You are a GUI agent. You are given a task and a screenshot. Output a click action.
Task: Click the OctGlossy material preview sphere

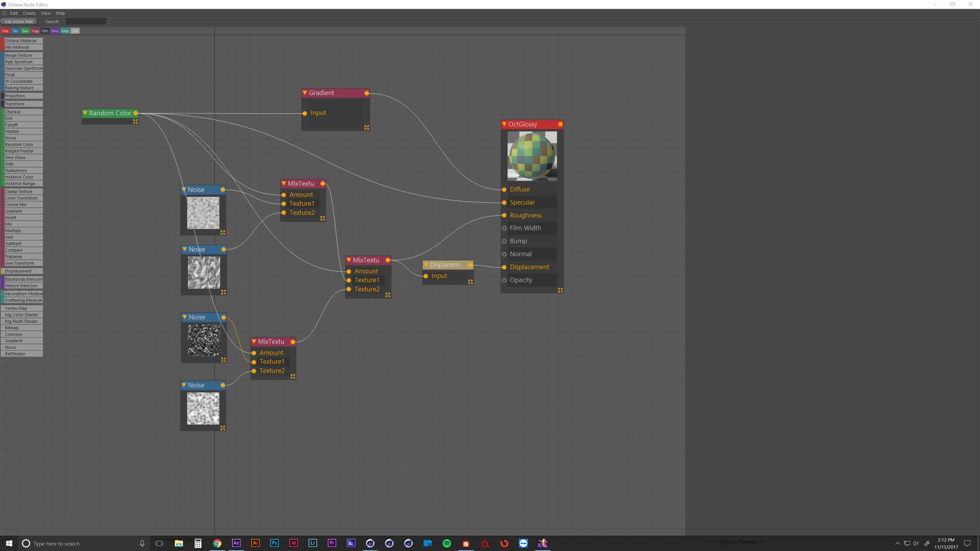(532, 156)
